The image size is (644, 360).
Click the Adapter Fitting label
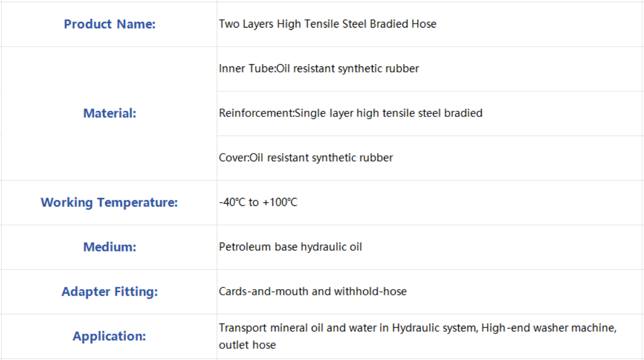(x=109, y=291)
